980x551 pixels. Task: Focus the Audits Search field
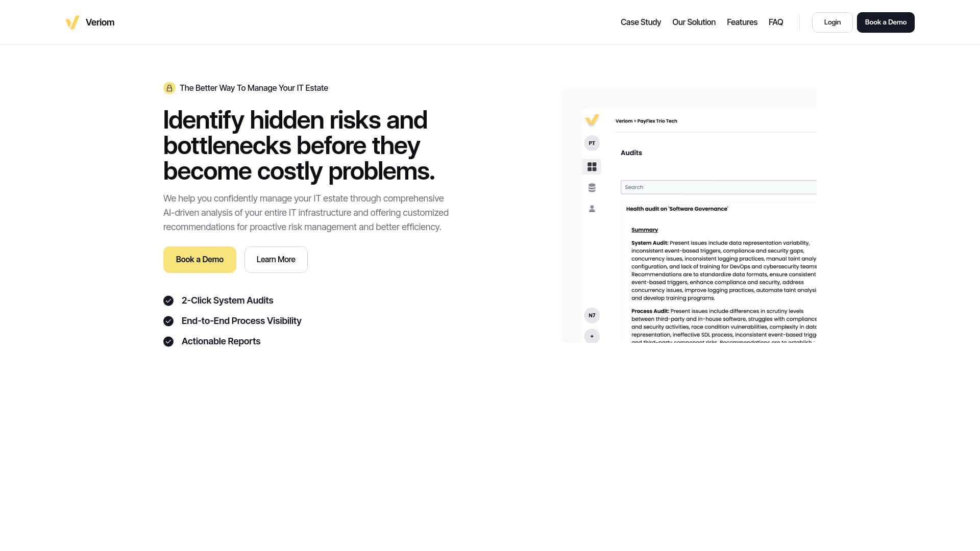click(718, 187)
